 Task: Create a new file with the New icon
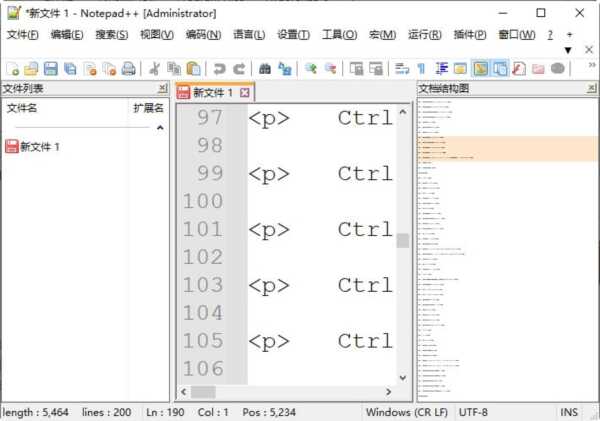pyautogui.click(x=13, y=69)
